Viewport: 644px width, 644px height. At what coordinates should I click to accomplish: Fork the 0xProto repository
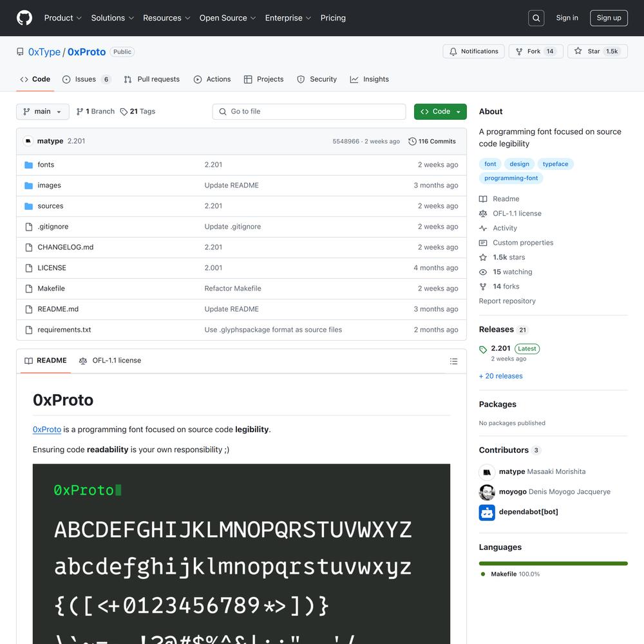(x=536, y=52)
